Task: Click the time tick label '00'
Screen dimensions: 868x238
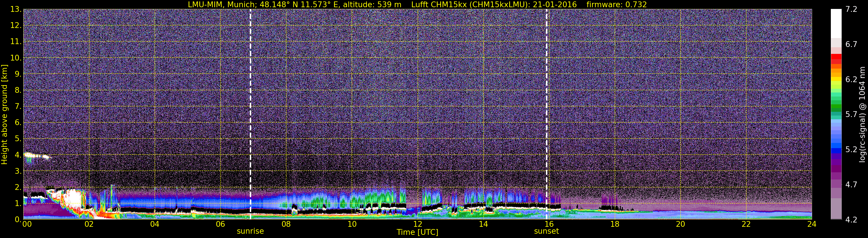Action: [27, 224]
